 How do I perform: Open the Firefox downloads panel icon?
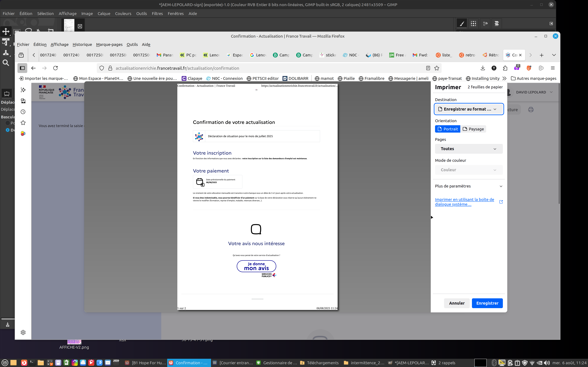coord(482,68)
